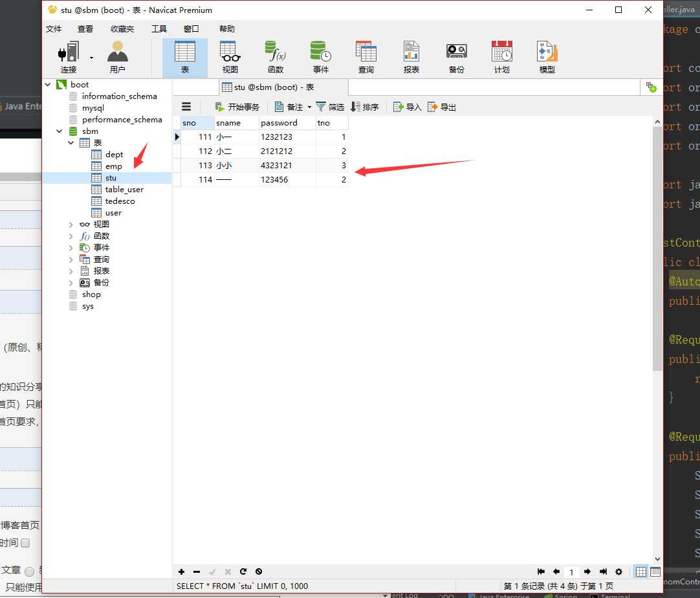Expand the 查询 node in the tree
Screen dimensions: 700x598
71,259
